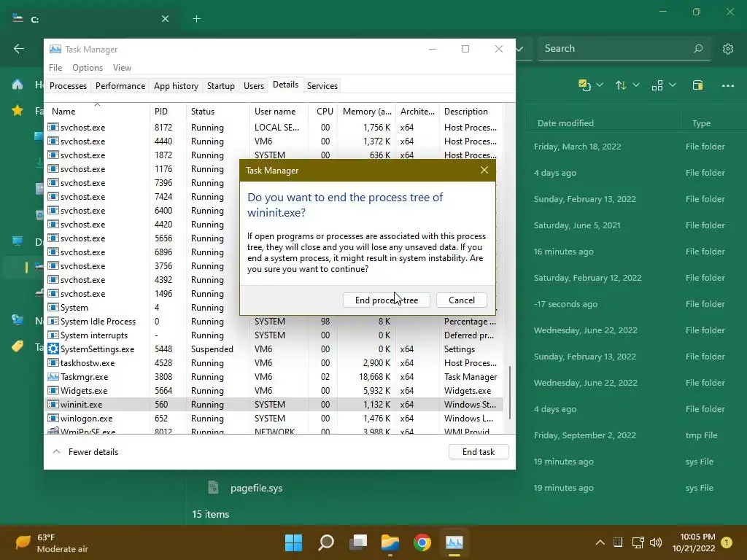Switch to the Users tab

tap(253, 86)
